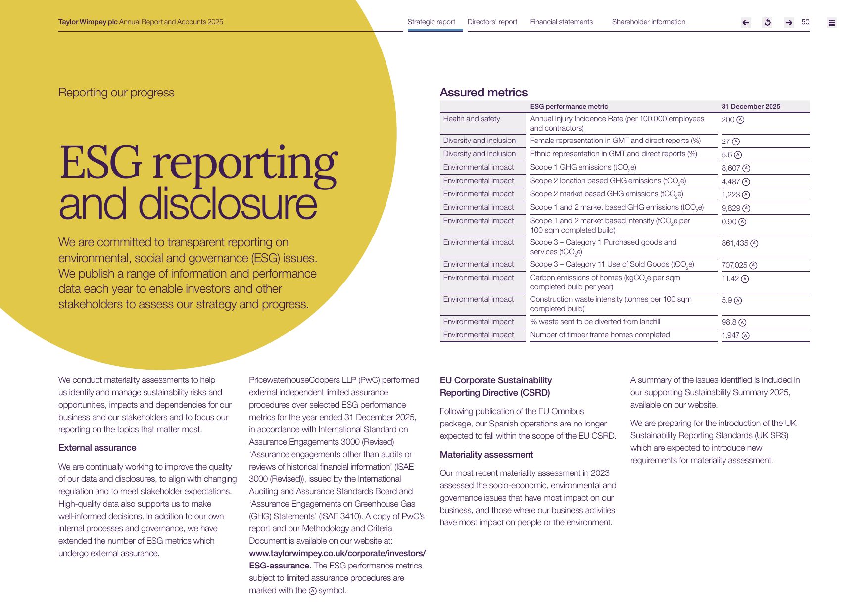868x614 pixels.
Task: Select 'Scope 2 location based GHG emissions'
Action: tap(608, 181)
